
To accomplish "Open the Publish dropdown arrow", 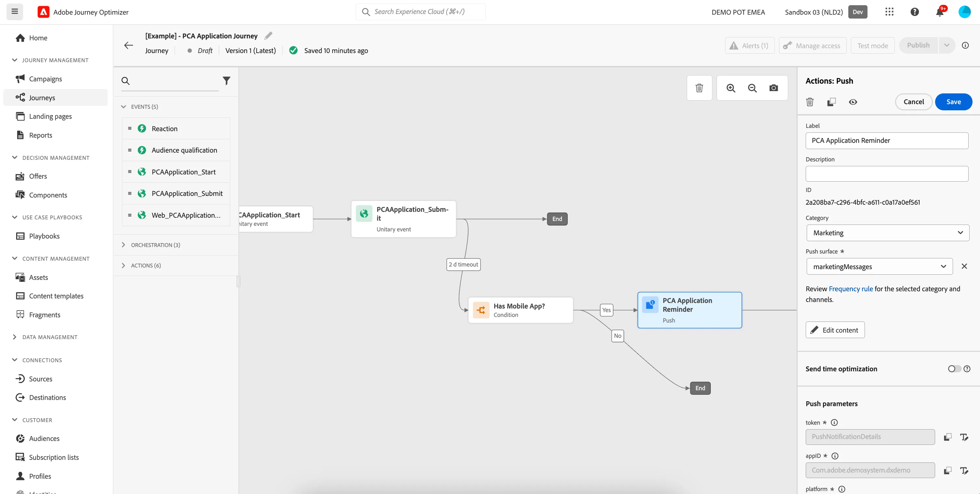I will click(x=947, y=45).
